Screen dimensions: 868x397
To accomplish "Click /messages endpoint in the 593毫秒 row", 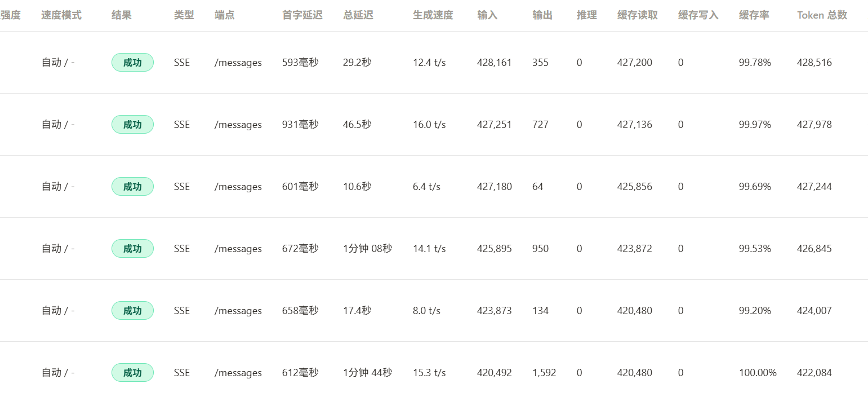I will (238, 63).
